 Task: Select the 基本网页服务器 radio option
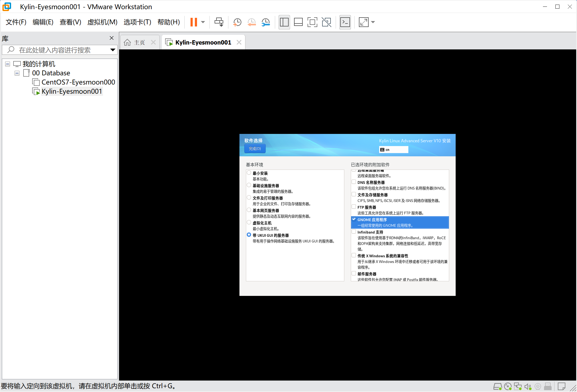[x=249, y=210]
